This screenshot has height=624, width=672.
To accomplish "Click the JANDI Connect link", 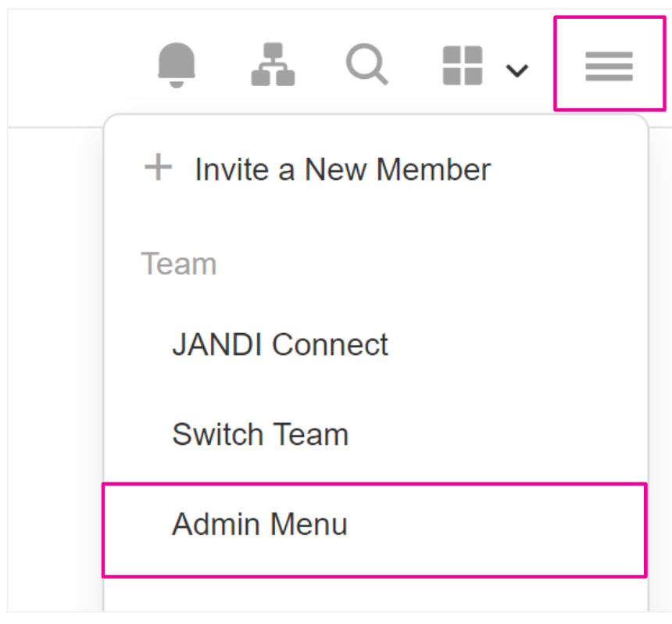I will 280,345.
